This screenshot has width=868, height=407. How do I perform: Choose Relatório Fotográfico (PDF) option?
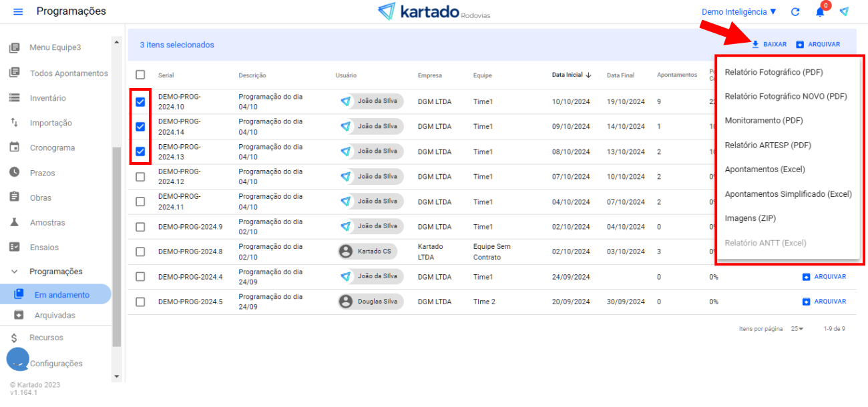click(x=773, y=72)
